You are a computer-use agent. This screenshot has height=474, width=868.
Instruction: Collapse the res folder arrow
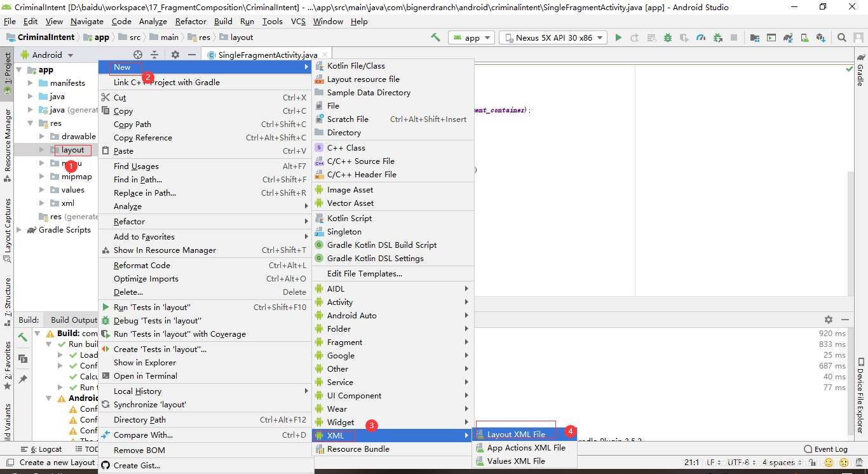pos(31,123)
